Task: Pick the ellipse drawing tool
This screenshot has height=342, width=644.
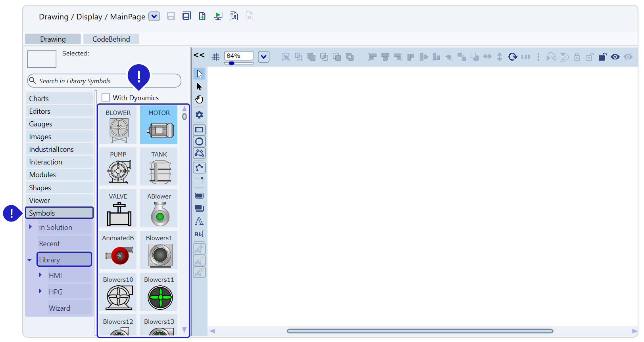Action: pos(199,141)
